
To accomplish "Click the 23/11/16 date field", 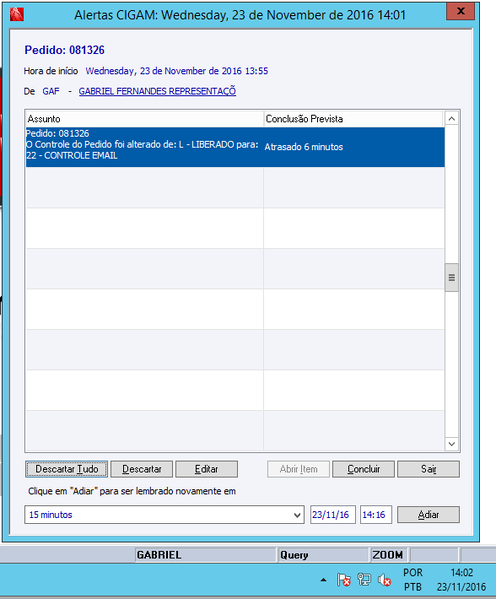I will point(332,515).
